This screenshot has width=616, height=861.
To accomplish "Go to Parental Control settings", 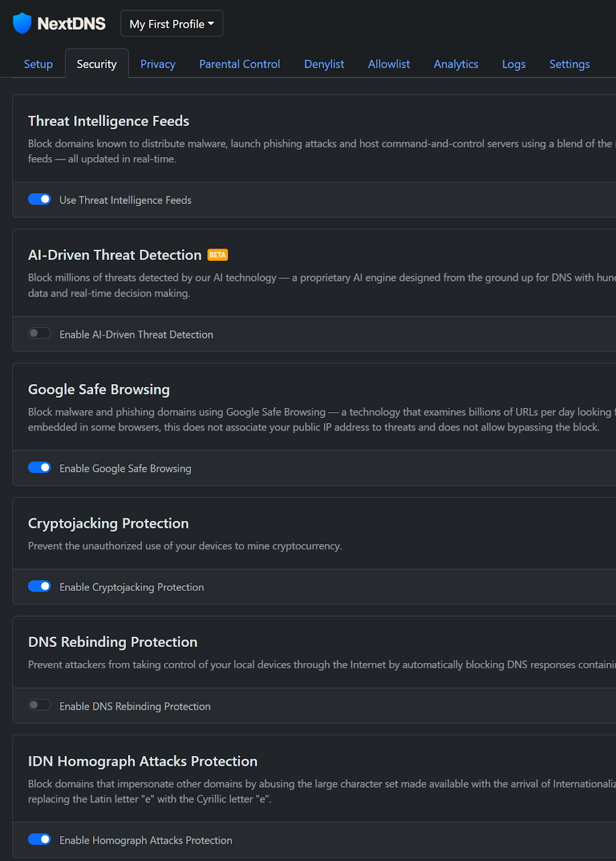I will tap(239, 63).
